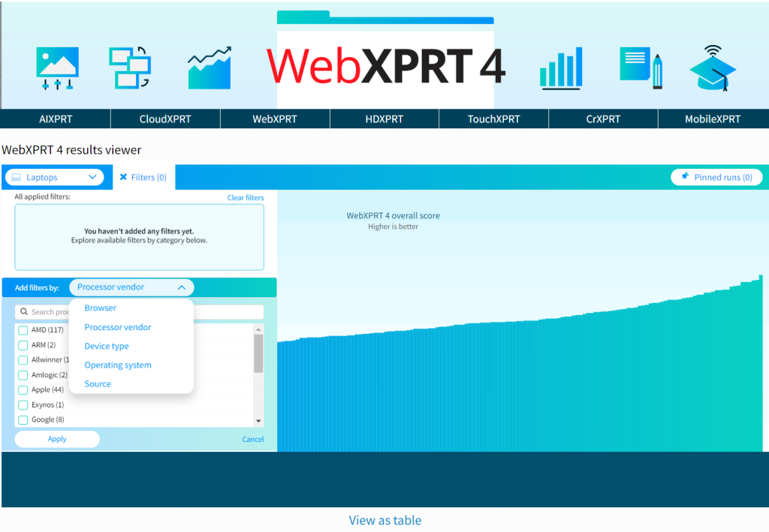This screenshot has width=769, height=532.
Task: Choose Source filter category
Action: click(98, 384)
